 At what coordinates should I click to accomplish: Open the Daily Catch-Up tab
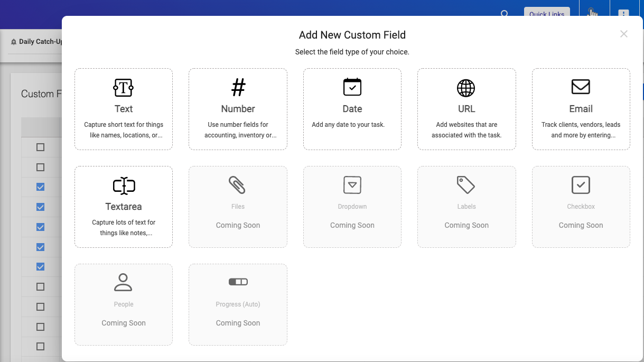click(36, 42)
